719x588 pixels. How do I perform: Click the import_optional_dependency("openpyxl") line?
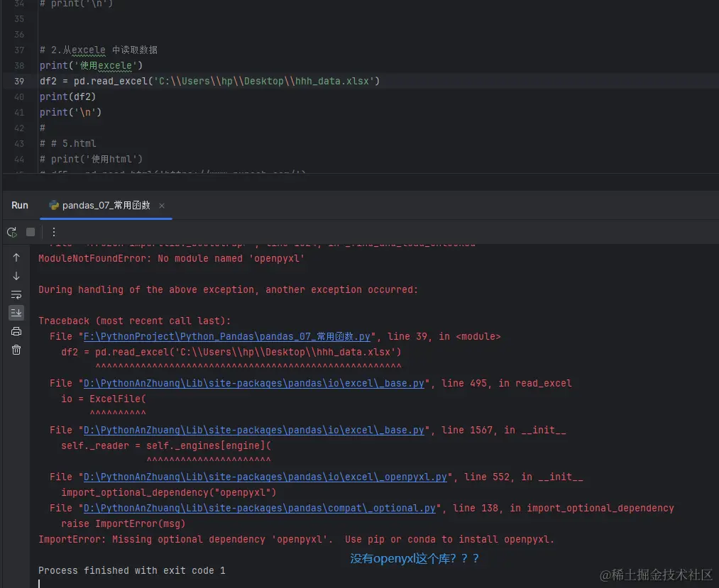click(x=169, y=492)
